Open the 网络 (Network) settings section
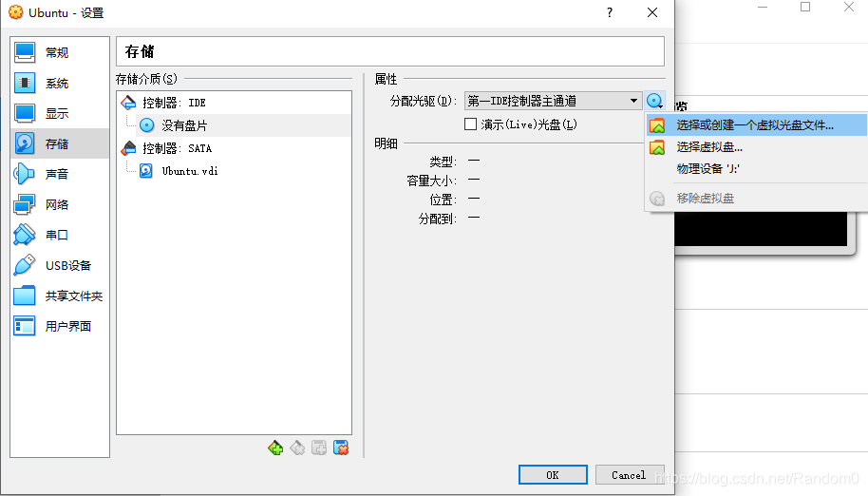Viewport: 868px width, 496px height. point(59,205)
